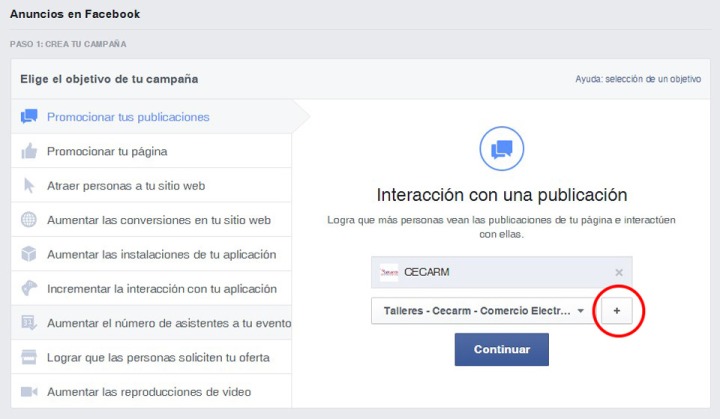
Task: Click the gamepad icon for interacción con aplicación
Action: (x=29, y=289)
